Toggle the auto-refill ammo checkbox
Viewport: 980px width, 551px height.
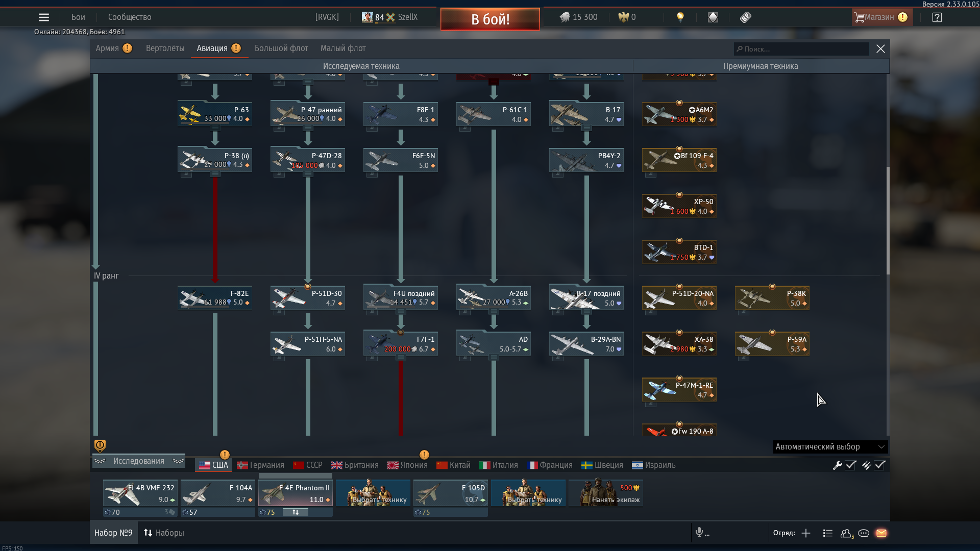pyautogui.click(x=879, y=465)
